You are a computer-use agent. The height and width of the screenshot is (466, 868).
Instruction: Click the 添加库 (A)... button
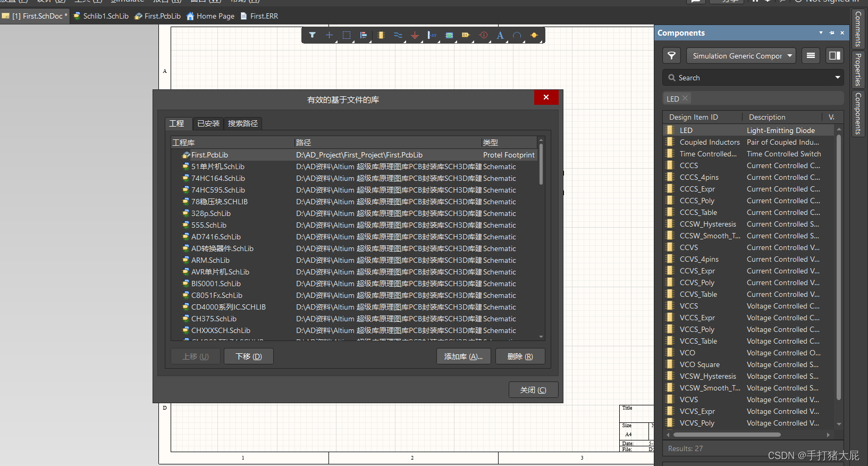tap(464, 356)
